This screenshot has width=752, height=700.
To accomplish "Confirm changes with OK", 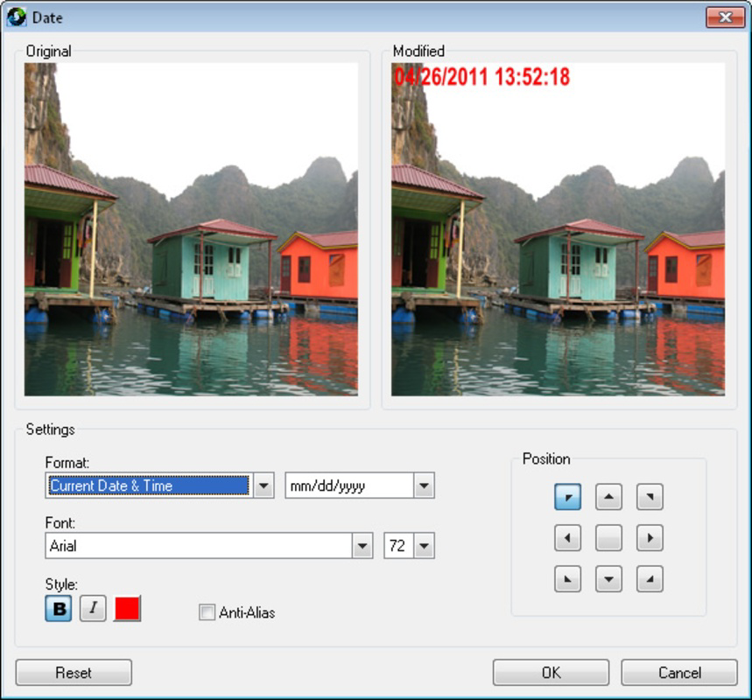I will 550,672.
